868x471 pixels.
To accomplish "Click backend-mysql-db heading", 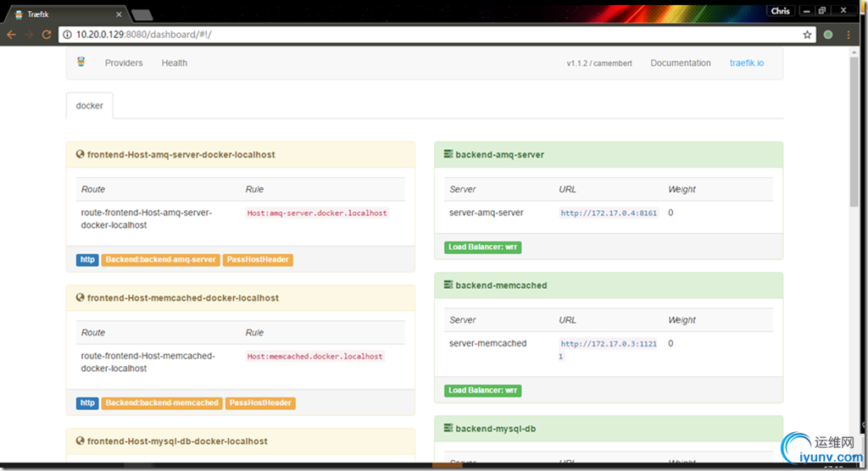I will coord(495,429).
